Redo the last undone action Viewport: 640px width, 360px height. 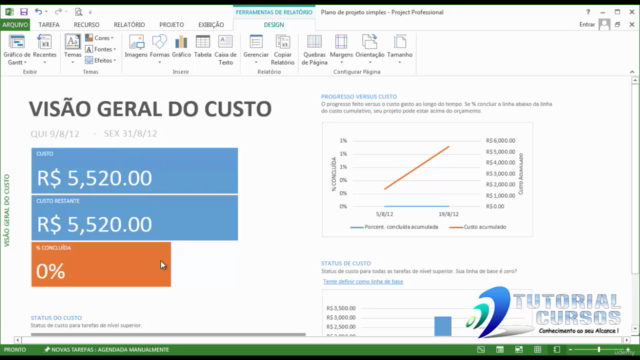click(x=58, y=12)
